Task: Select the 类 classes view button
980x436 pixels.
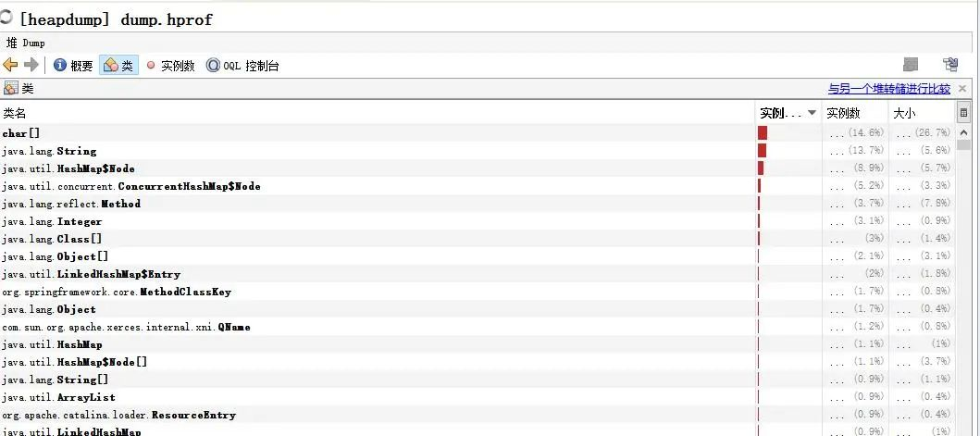Action: [118, 65]
